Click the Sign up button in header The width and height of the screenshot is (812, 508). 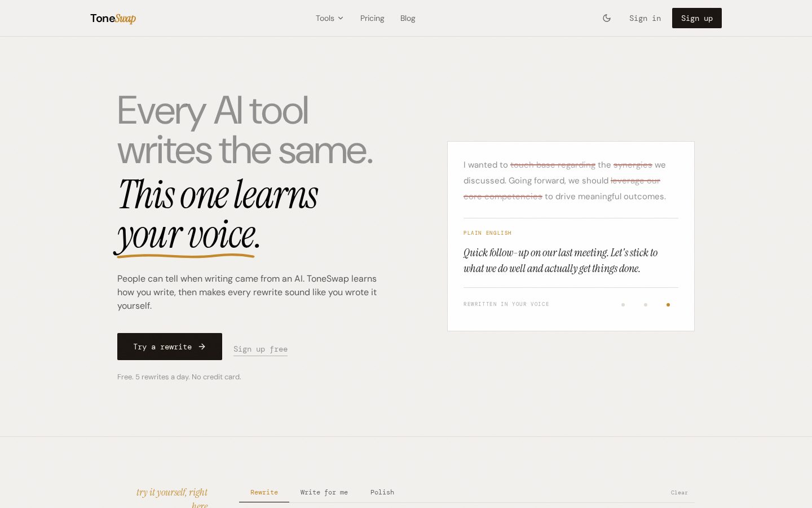(697, 18)
